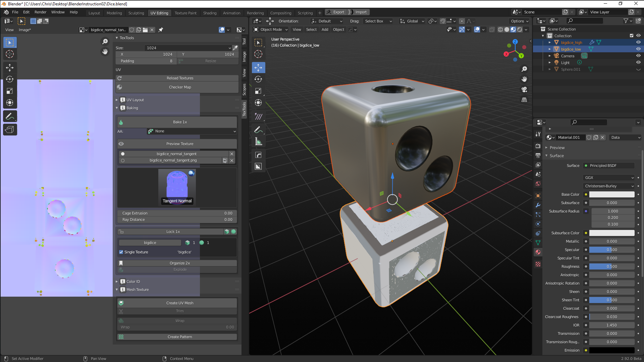
Task: Click the Create Pattern button
Action: (x=177, y=337)
